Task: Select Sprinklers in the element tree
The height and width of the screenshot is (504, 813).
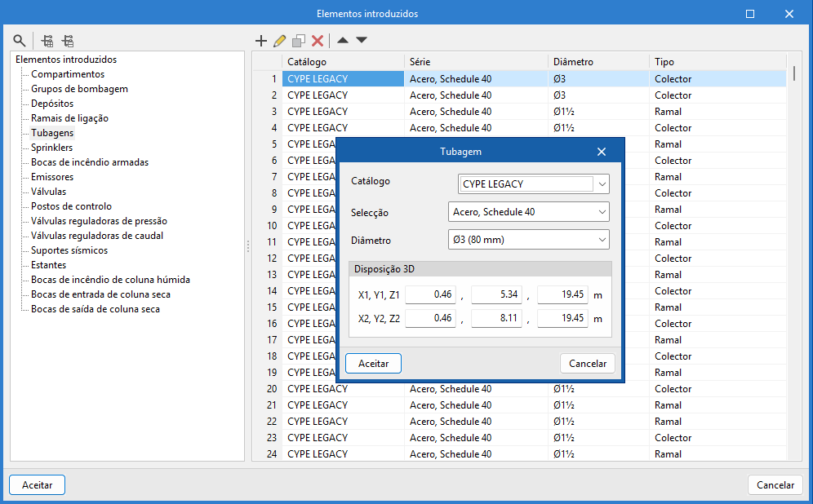Action: tap(51, 148)
